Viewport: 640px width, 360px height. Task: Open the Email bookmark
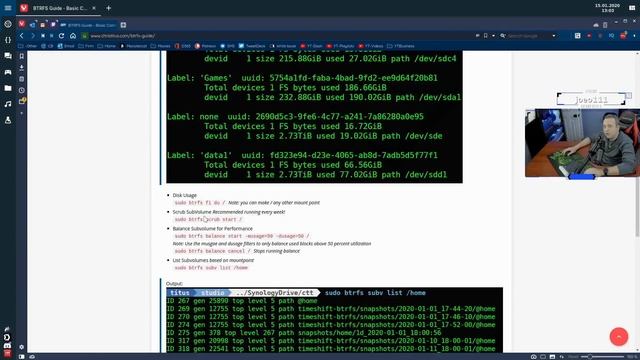66,46
